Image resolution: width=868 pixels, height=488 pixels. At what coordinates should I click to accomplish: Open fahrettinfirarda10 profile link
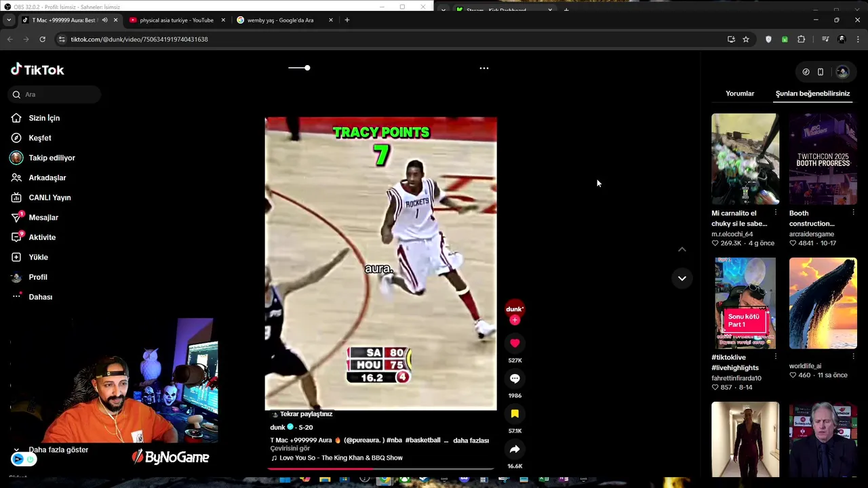click(x=736, y=378)
